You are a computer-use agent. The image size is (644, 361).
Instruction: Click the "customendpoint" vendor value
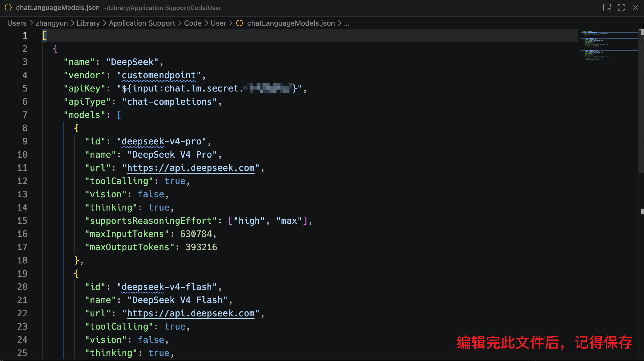159,75
